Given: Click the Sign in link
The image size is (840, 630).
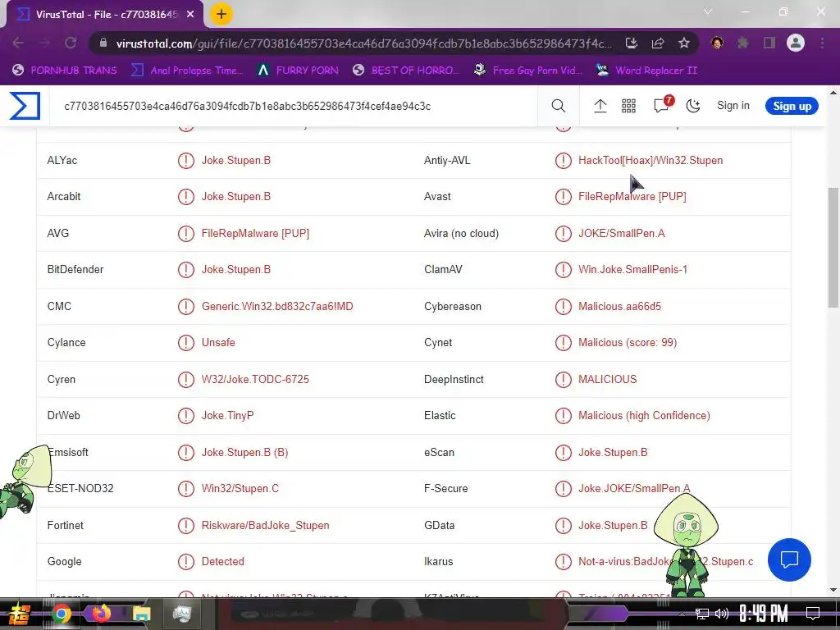Looking at the screenshot, I should (733, 106).
